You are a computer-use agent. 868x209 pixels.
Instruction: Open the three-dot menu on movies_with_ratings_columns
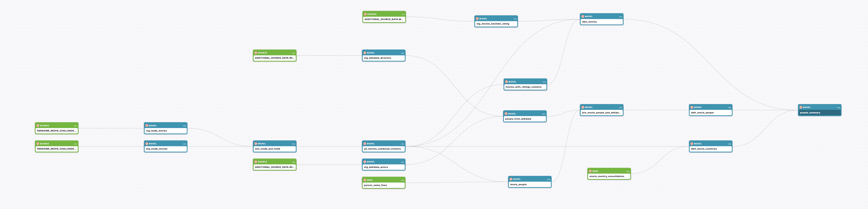[544, 82]
